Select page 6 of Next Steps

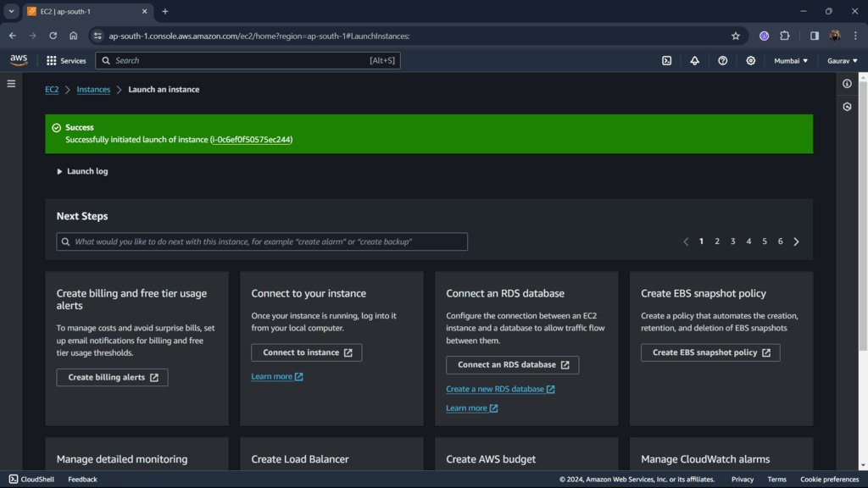781,241
